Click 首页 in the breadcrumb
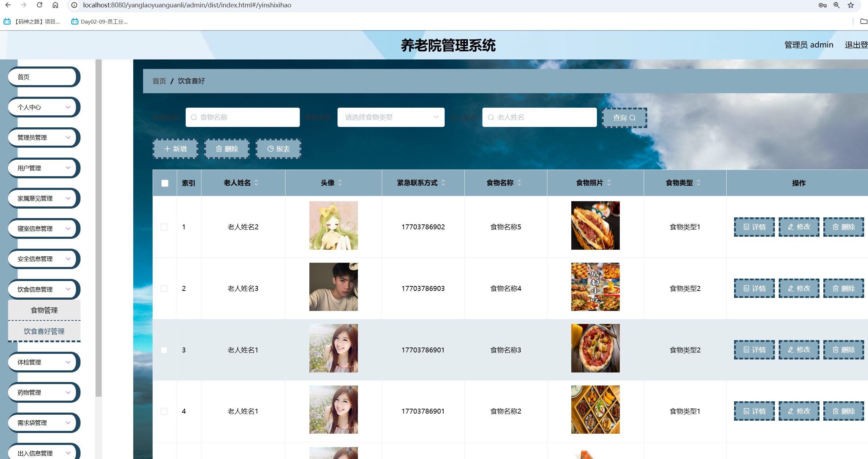This screenshot has width=868, height=459. (159, 81)
